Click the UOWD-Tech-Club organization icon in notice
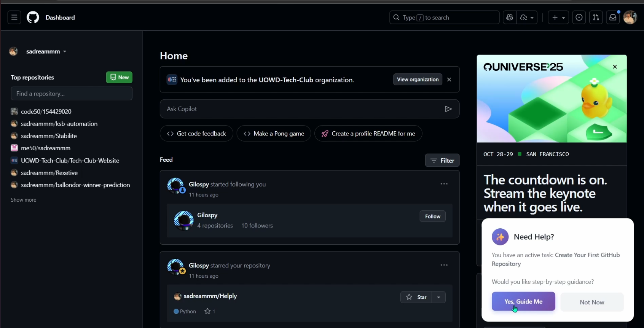The height and width of the screenshot is (328, 644). tap(172, 80)
